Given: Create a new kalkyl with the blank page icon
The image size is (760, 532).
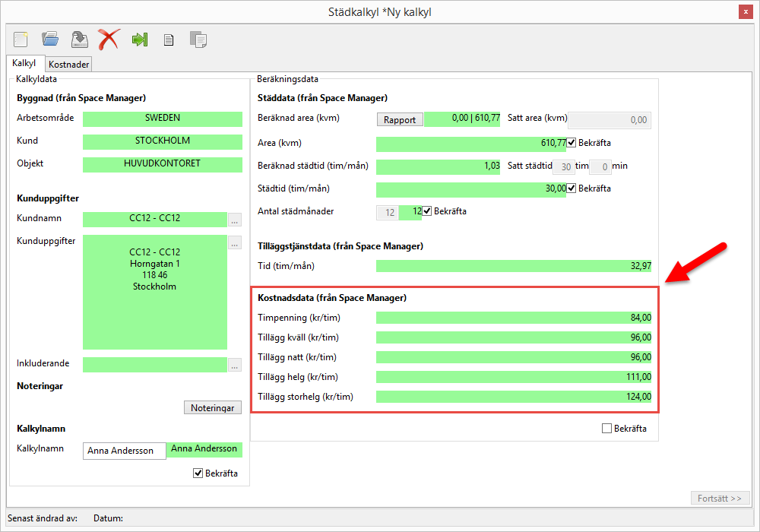Looking at the screenshot, I should click(21, 39).
